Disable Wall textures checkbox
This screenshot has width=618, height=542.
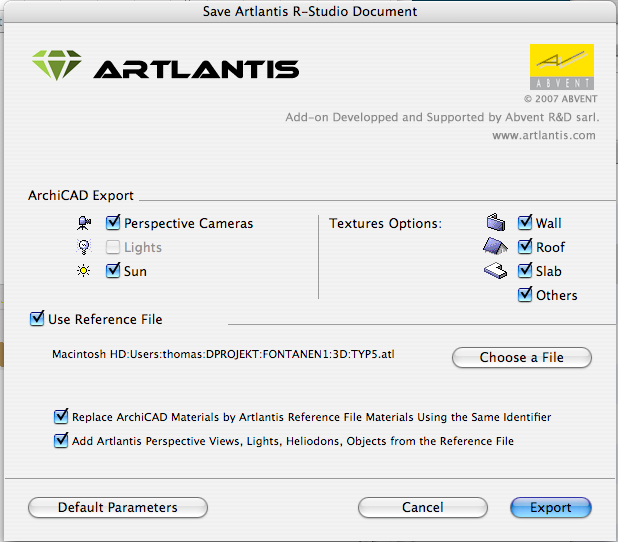pyautogui.click(x=525, y=223)
